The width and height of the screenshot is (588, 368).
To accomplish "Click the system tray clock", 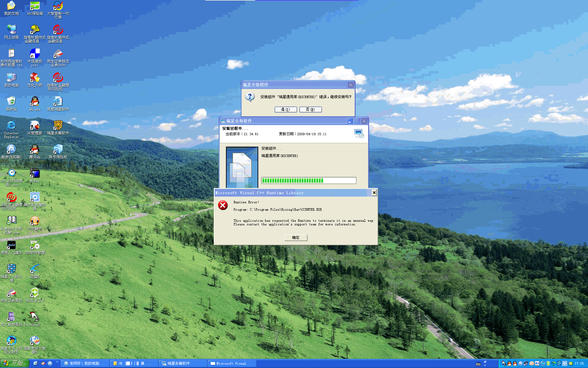I will click(x=579, y=363).
